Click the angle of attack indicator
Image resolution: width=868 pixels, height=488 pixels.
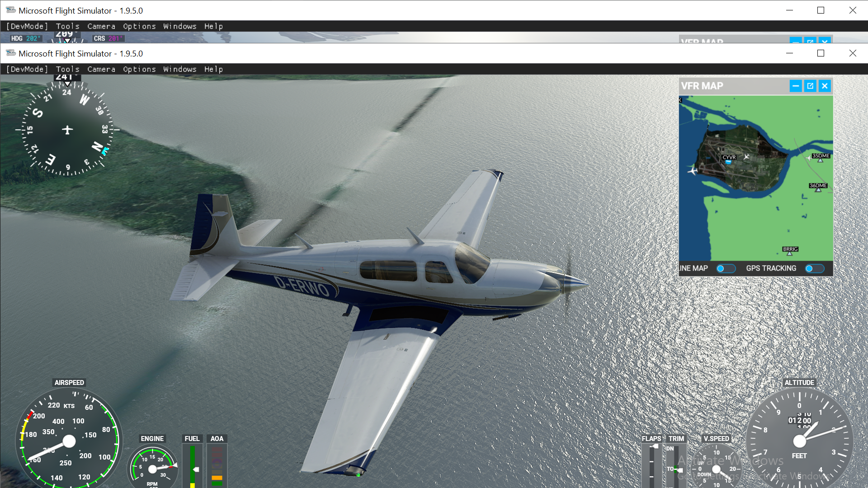tap(217, 466)
